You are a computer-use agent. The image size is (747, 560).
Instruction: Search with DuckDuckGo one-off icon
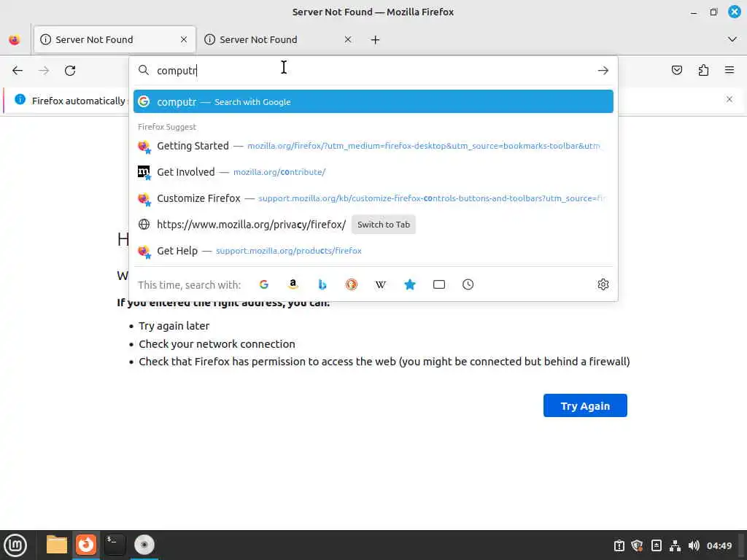[351, 285]
